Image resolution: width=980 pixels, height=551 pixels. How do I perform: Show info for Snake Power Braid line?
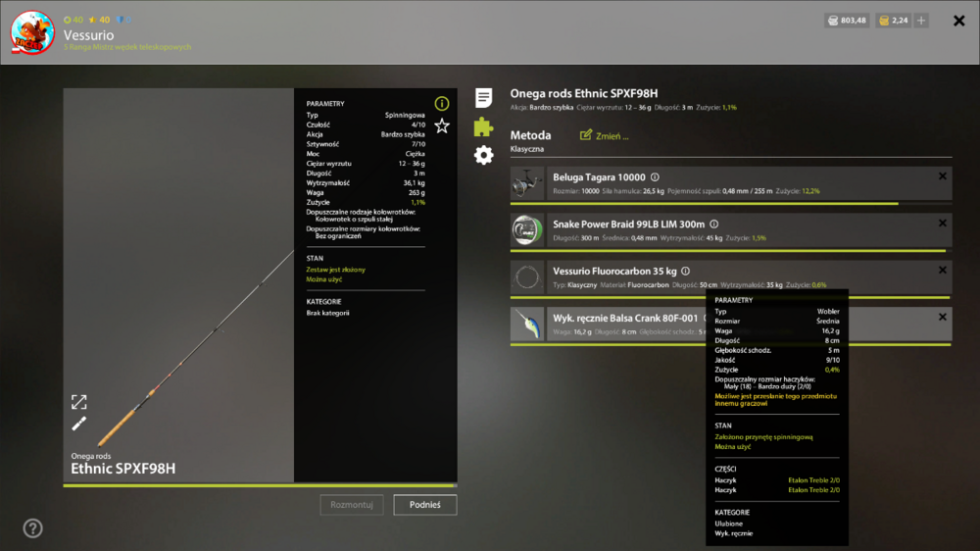click(x=713, y=224)
